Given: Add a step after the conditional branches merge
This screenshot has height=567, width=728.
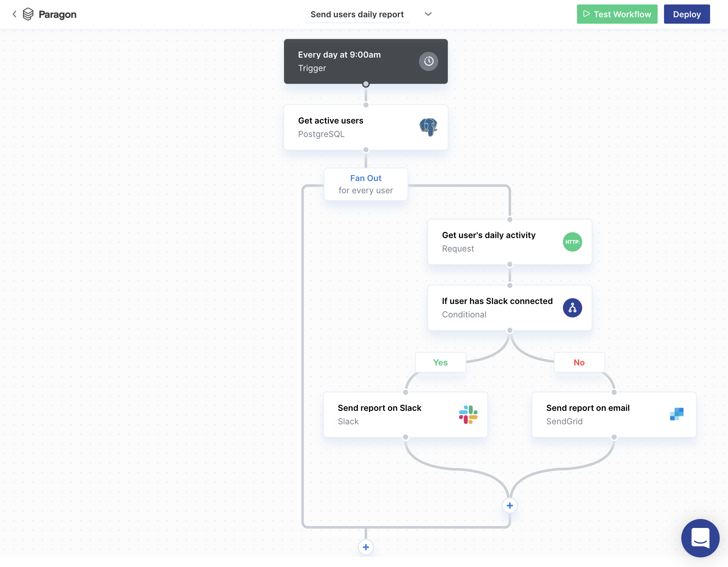Looking at the screenshot, I should point(509,506).
